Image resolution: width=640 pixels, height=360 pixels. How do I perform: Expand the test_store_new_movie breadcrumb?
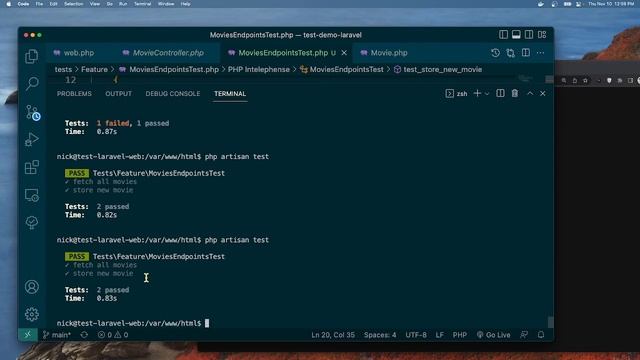point(438,69)
